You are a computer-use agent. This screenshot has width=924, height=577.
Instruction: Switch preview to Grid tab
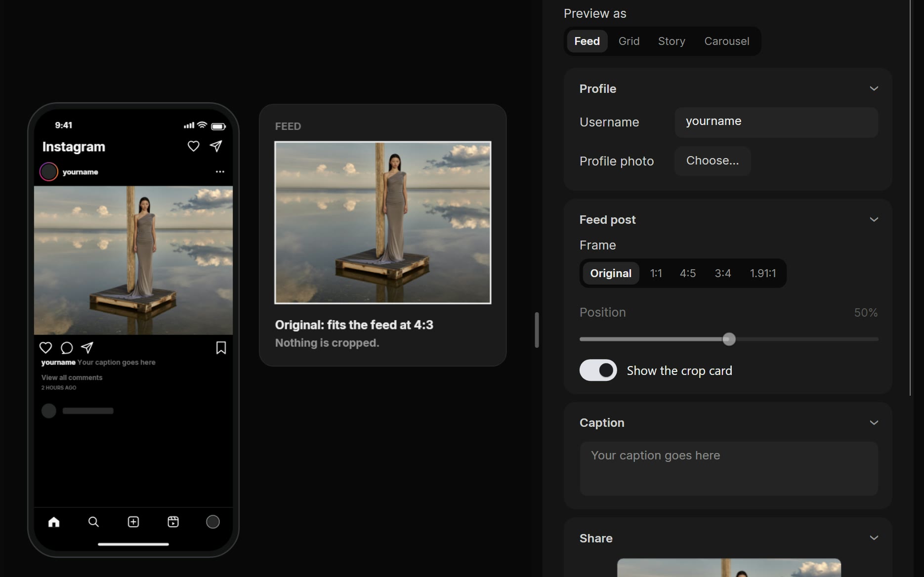point(629,41)
